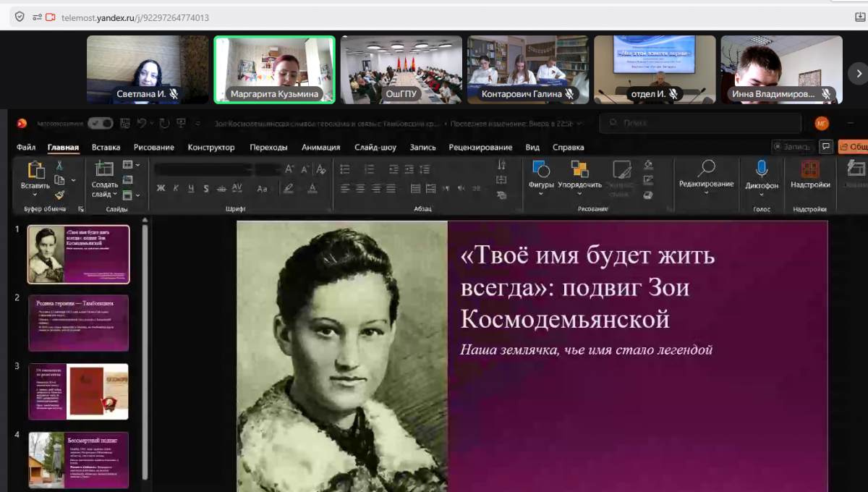This screenshot has height=492, width=868.
Task: Select slide 3 thumbnail in the panel
Action: tap(78, 391)
